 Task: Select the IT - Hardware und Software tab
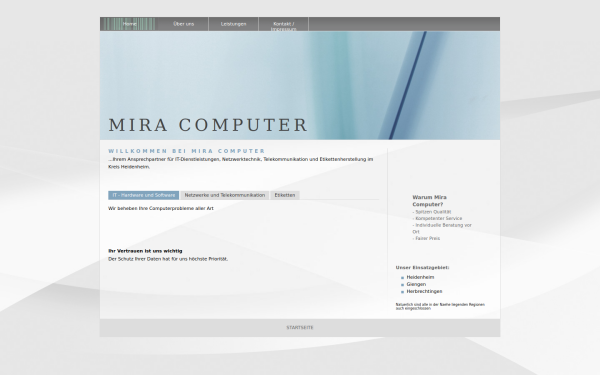(143, 195)
